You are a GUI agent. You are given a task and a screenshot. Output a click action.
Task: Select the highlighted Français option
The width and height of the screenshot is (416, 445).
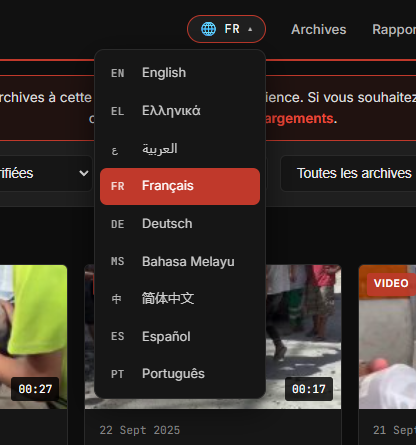coord(180,186)
